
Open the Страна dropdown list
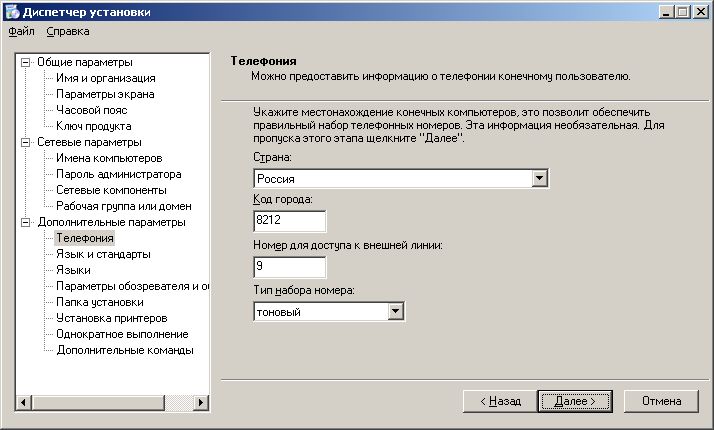[540, 179]
